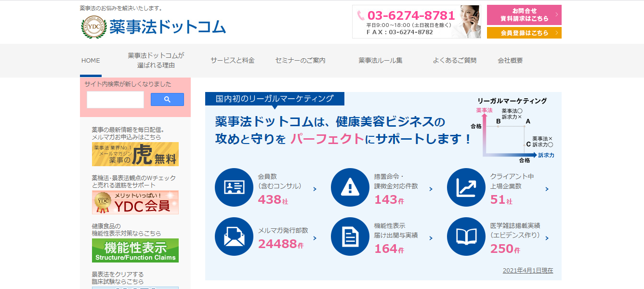Open the YDC会員 banner
This screenshot has height=289, width=644.
[135, 202]
